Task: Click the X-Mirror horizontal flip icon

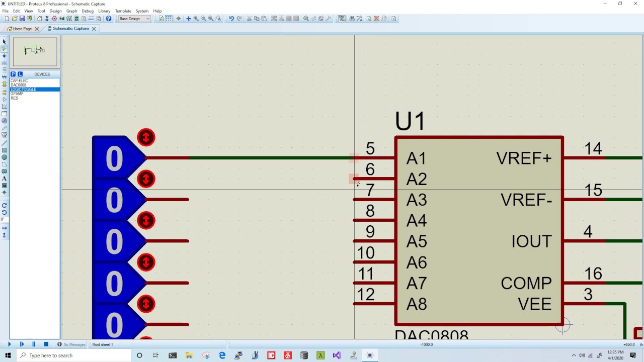Action: click(5, 228)
